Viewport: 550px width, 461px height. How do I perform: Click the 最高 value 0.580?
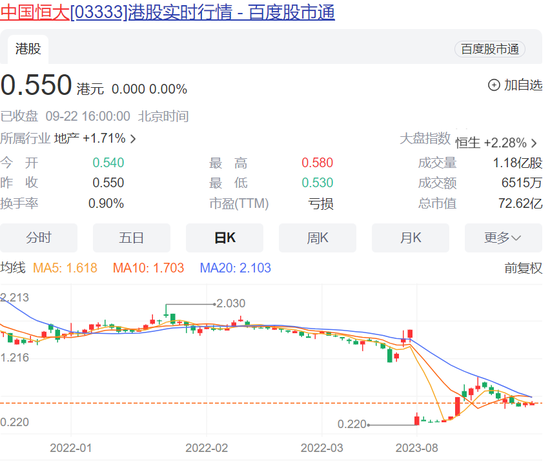pos(317,163)
